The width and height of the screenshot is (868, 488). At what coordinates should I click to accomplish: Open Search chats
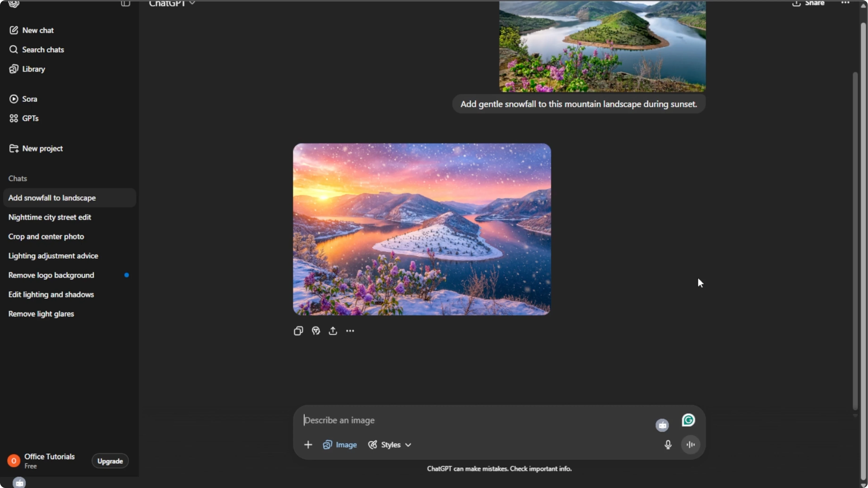(x=36, y=50)
